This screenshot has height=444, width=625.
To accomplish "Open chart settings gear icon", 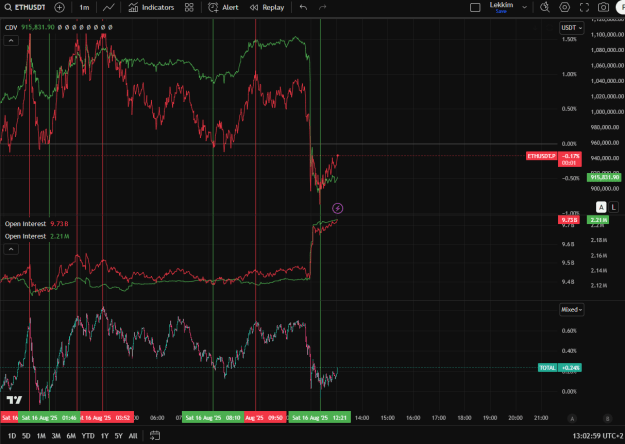I will [x=564, y=7].
